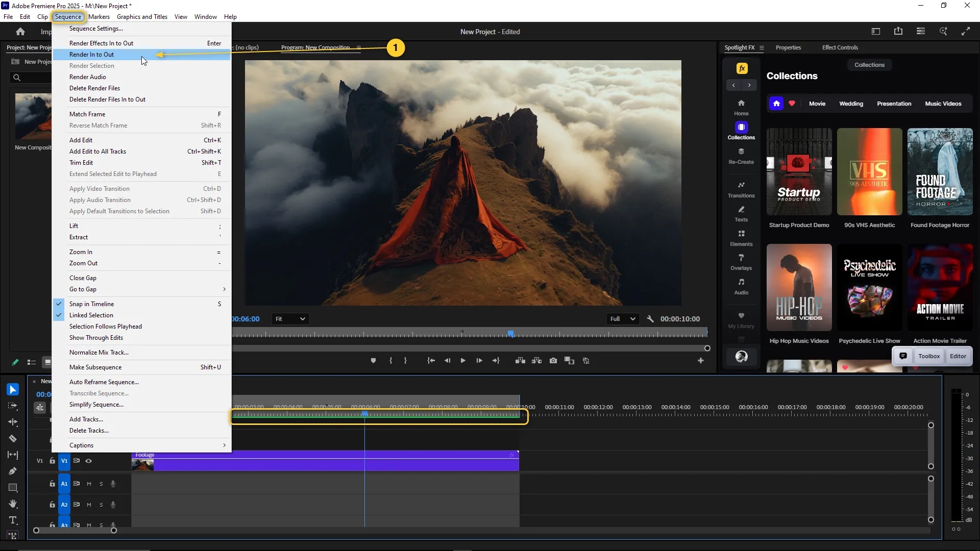Open Overlays section in Spotlight FX
Image resolution: width=980 pixels, height=551 pixels.
tap(741, 262)
